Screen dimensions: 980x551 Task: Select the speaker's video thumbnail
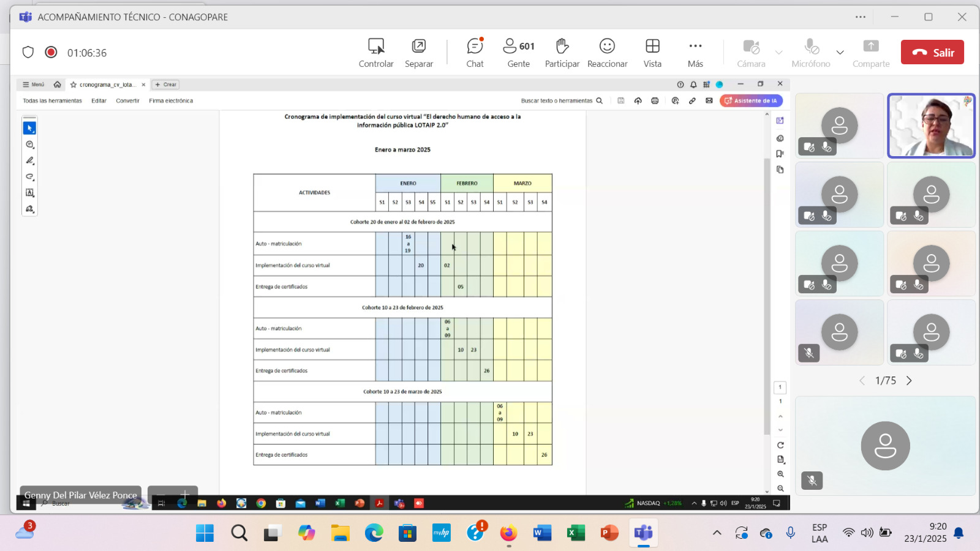931,126
